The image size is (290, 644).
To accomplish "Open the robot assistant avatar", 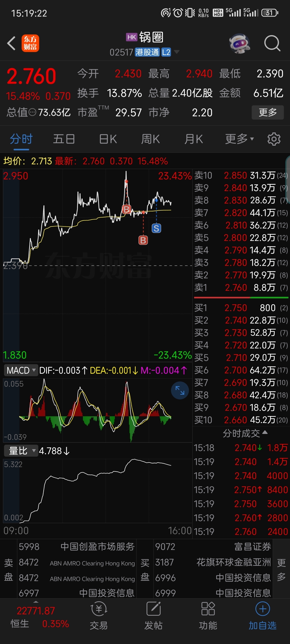I will (240, 43).
